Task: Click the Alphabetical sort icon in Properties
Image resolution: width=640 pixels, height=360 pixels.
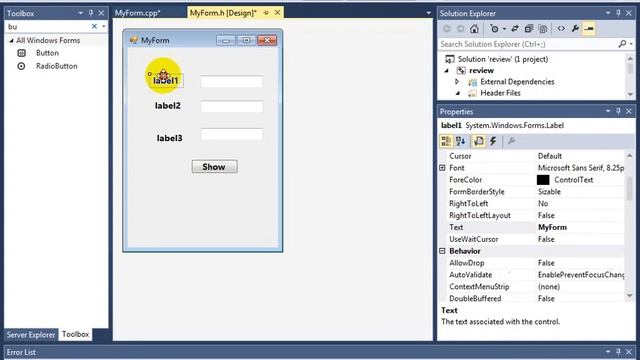Action: (x=461, y=141)
